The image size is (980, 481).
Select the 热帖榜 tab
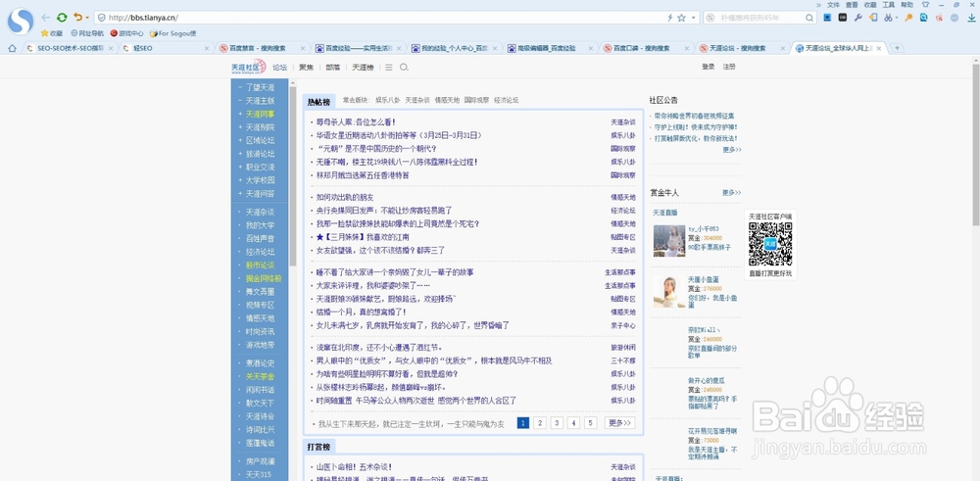tap(318, 102)
